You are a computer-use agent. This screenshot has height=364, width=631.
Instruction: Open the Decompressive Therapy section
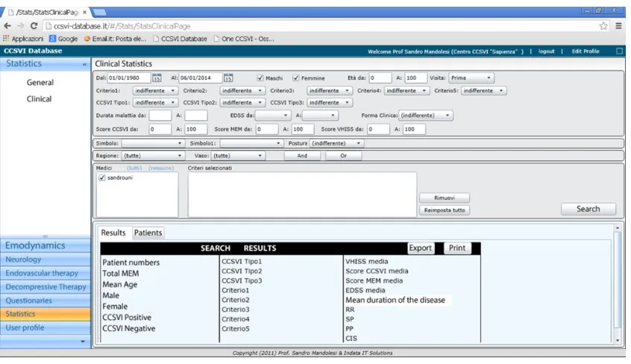pos(45,286)
